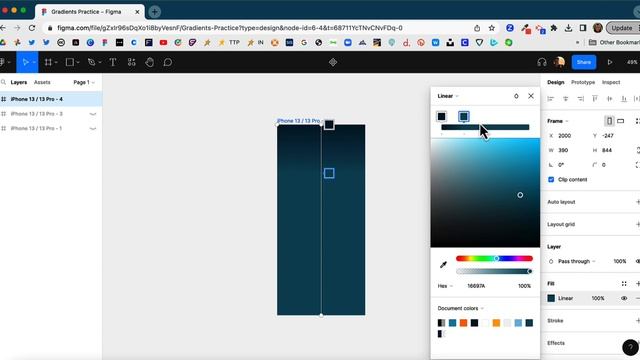Select iPhone 13 / 13 Pro - 4 layer
The height and width of the screenshot is (360, 640).
point(51,99)
